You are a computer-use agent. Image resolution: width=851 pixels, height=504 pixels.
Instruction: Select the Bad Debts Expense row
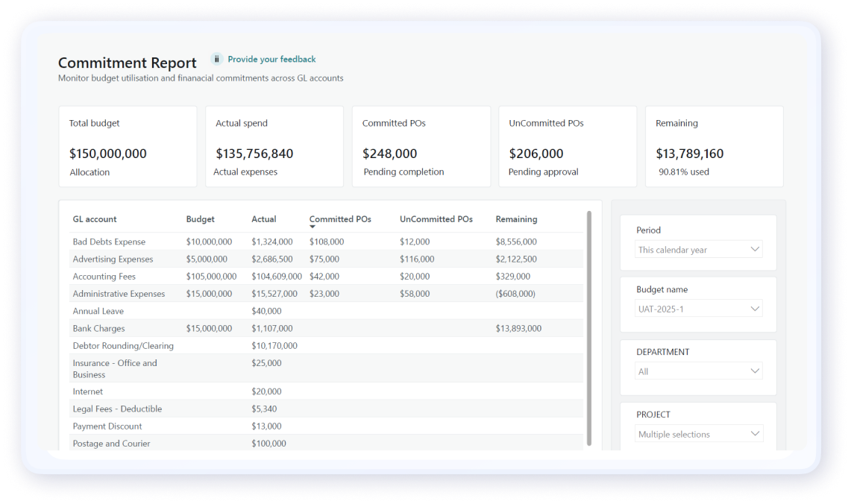pos(109,242)
